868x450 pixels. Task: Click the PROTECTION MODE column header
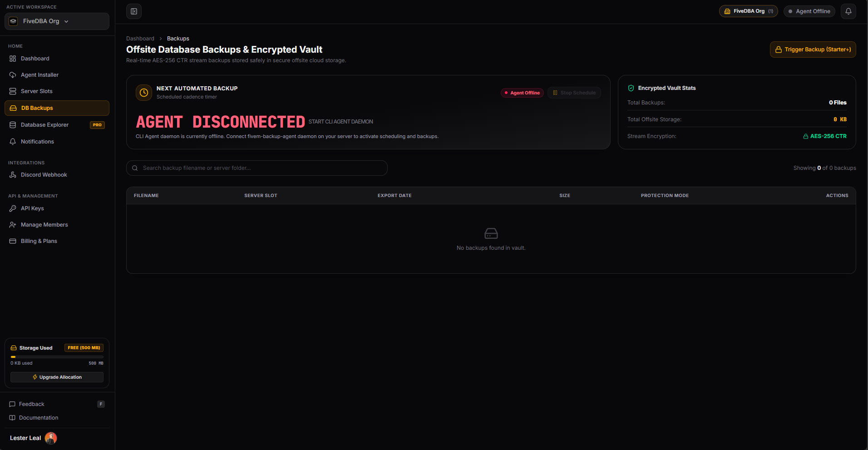pos(665,196)
